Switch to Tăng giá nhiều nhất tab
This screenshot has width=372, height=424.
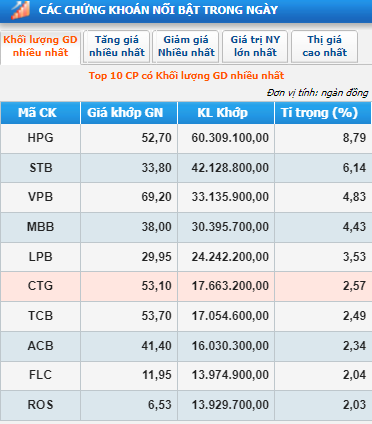point(117,46)
